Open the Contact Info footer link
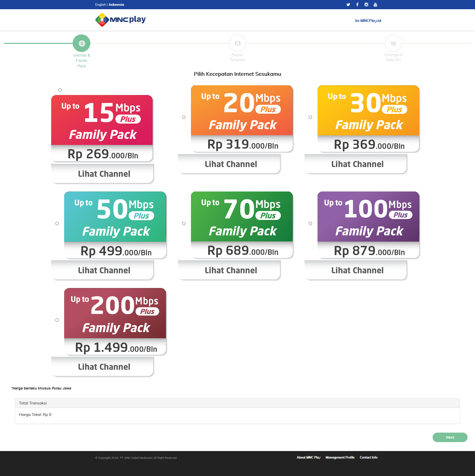This screenshot has height=476, width=475. point(368,457)
